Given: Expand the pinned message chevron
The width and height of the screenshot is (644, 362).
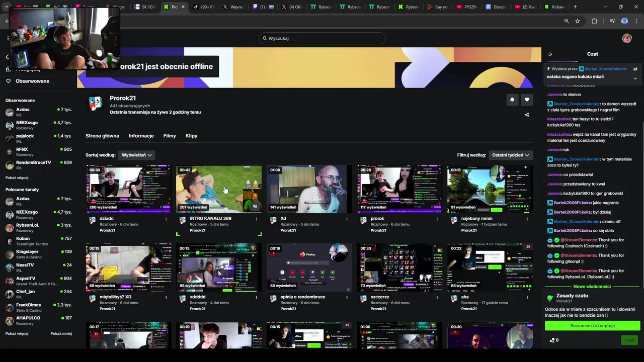Looking at the screenshot, I should pos(635,78).
